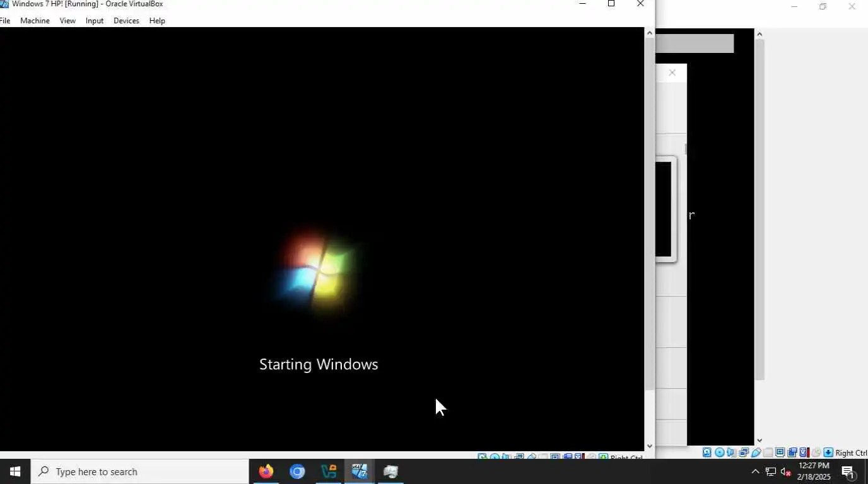Open the View menu
This screenshot has width=868, height=484.
(67, 21)
